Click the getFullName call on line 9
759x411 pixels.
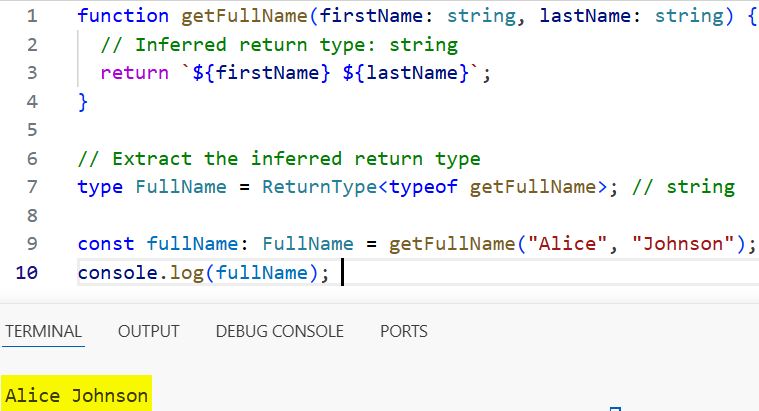tap(452, 244)
